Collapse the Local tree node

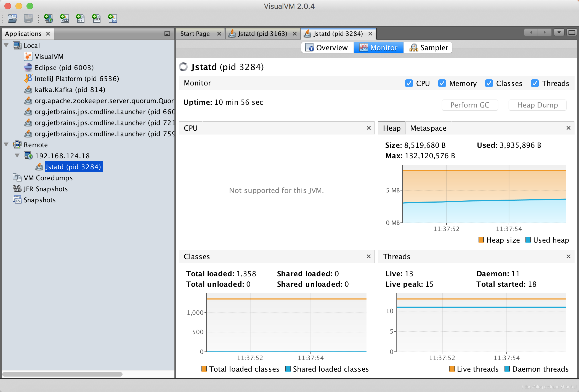click(x=6, y=45)
